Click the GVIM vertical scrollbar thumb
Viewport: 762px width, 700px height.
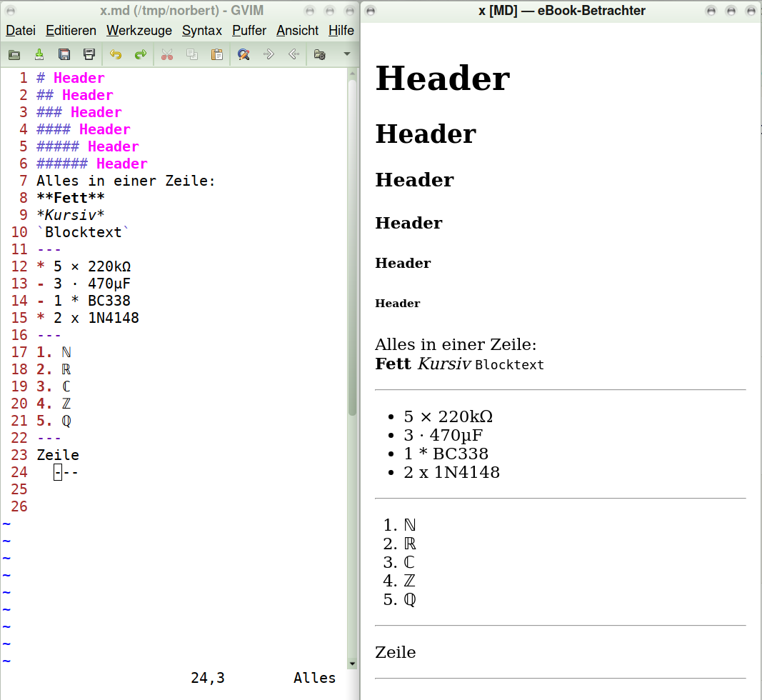click(x=352, y=247)
